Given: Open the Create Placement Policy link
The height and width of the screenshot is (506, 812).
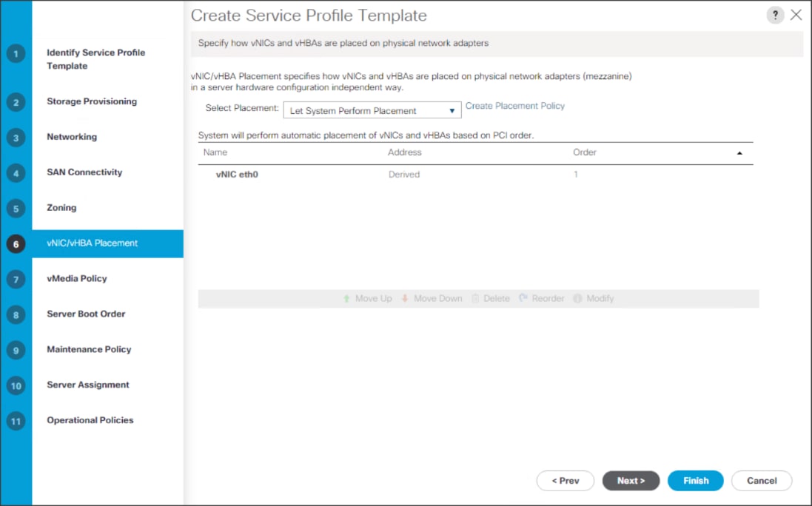Looking at the screenshot, I should tap(515, 106).
